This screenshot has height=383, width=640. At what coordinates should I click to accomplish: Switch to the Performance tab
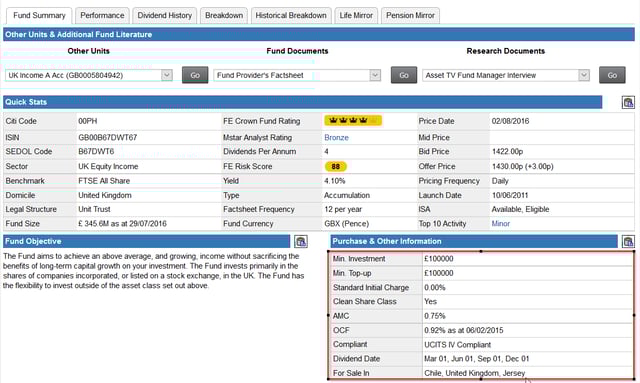pyautogui.click(x=102, y=16)
